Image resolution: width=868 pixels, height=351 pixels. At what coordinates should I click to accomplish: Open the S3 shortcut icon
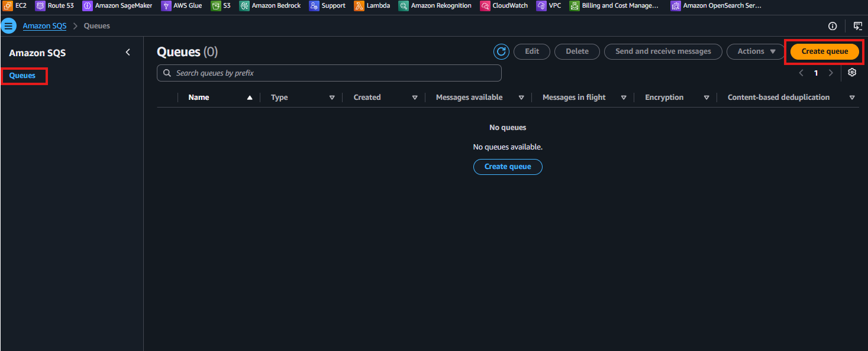pyautogui.click(x=216, y=6)
